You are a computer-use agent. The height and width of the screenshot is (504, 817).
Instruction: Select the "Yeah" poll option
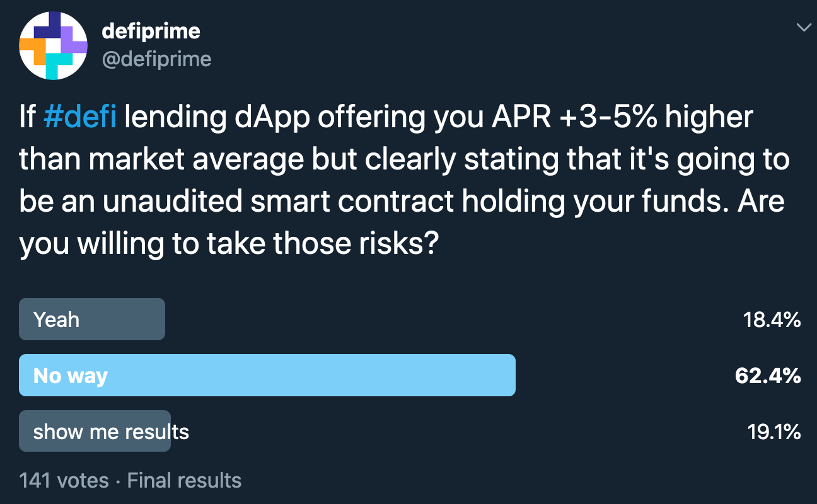click(92, 319)
